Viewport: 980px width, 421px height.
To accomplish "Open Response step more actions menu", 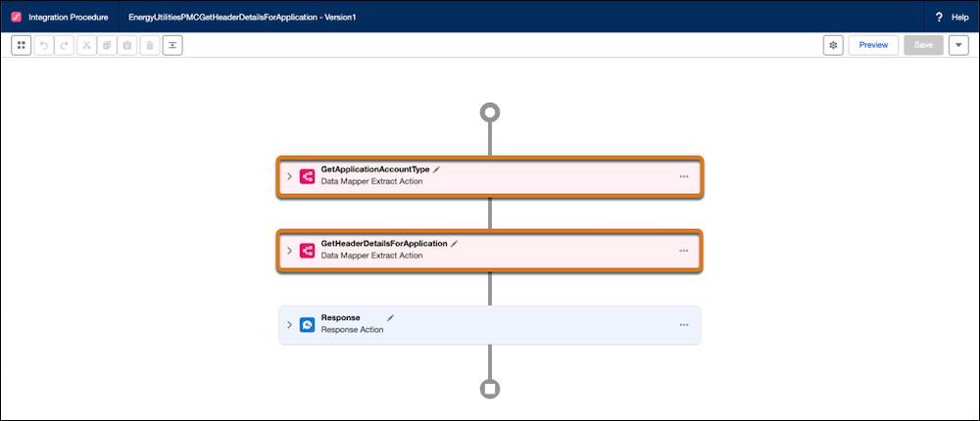I will click(x=684, y=325).
